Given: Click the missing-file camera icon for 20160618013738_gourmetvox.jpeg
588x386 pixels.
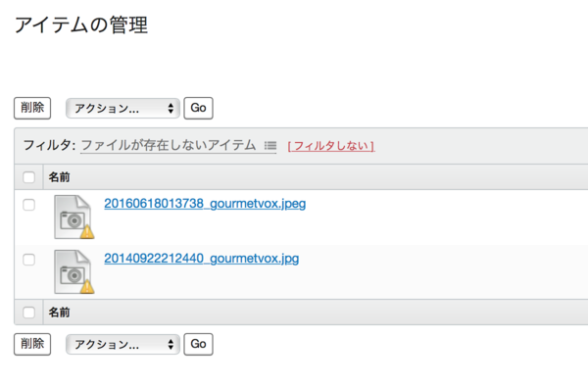Looking at the screenshot, I should pyautogui.click(x=73, y=217).
